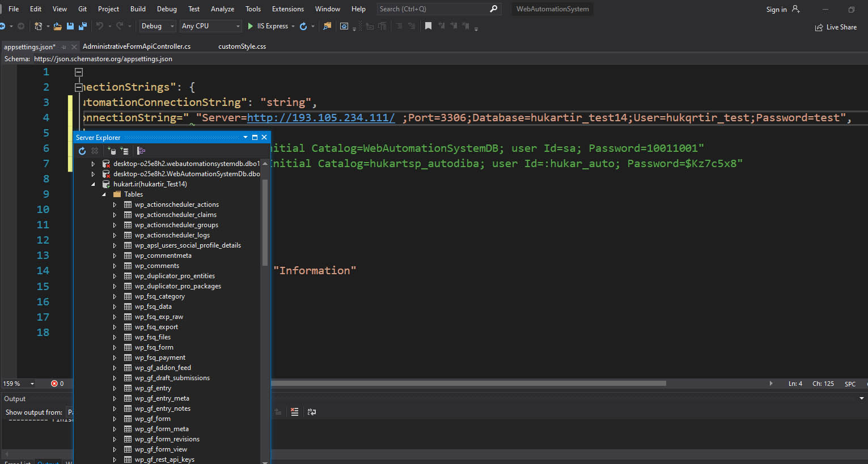This screenshot has height=464, width=868.
Task: Expand desktop-o25e8h2.WebAutomationSystemDb.dbo connection node
Action: point(93,174)
